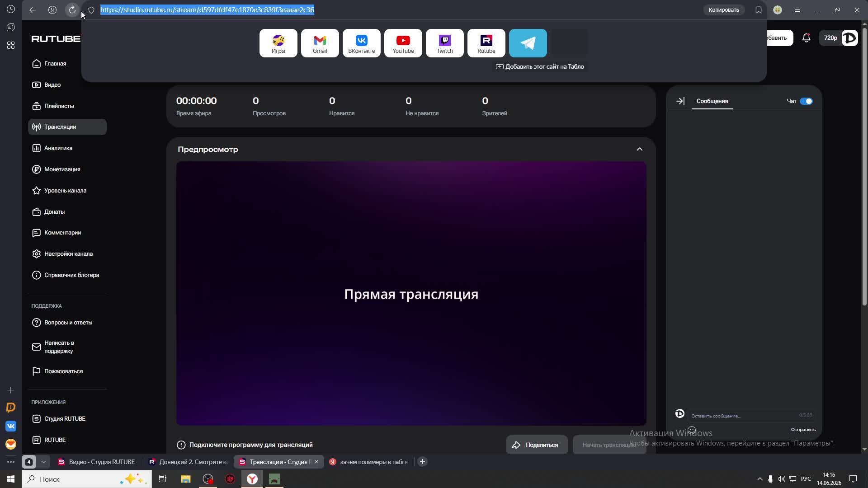Collapse chat panel with arrow icon
This screenshot has width=868, height=488.
pos(680,101)
